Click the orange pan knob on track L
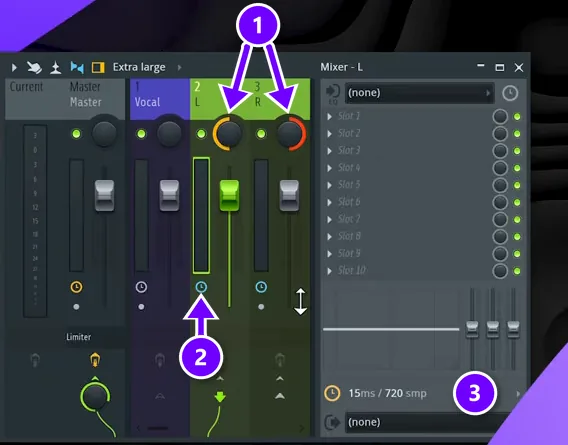The image size is (568, 445). (228, 133)
